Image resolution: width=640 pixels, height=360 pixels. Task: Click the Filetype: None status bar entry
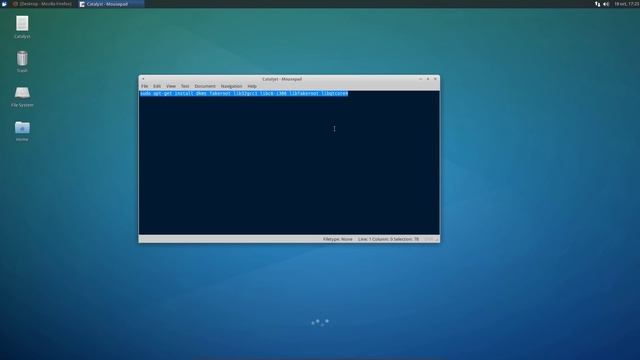pyautogui.click(x=338, y=239)
